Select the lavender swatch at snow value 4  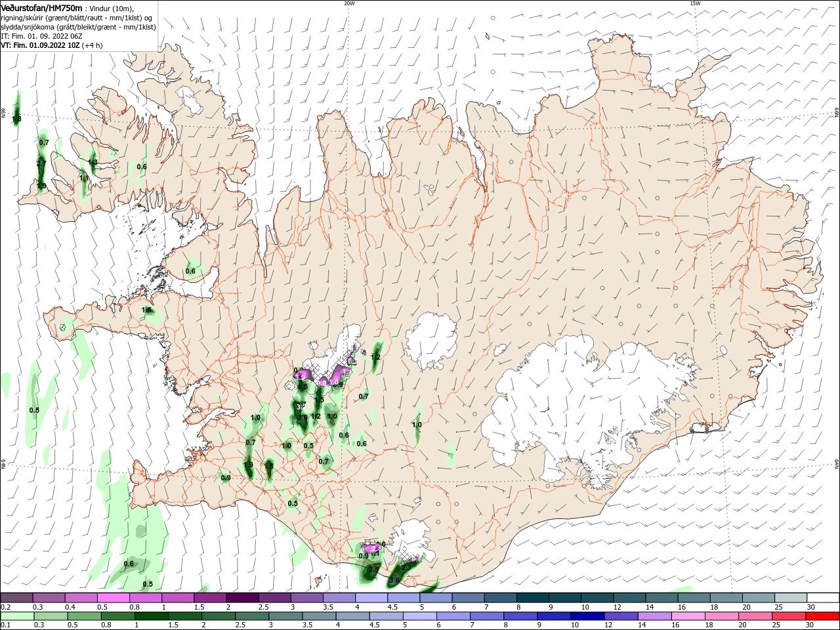coord(371,598)
